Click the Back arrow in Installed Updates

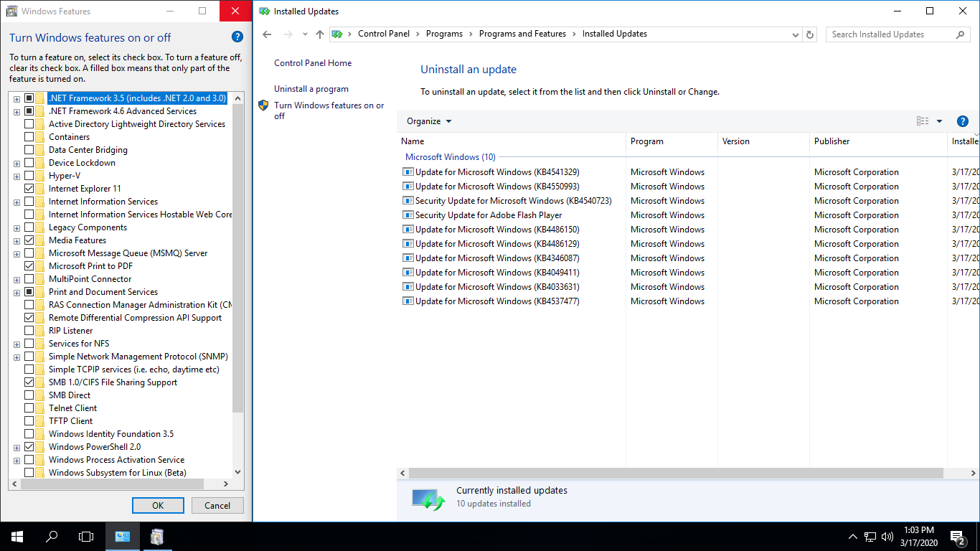267,34
